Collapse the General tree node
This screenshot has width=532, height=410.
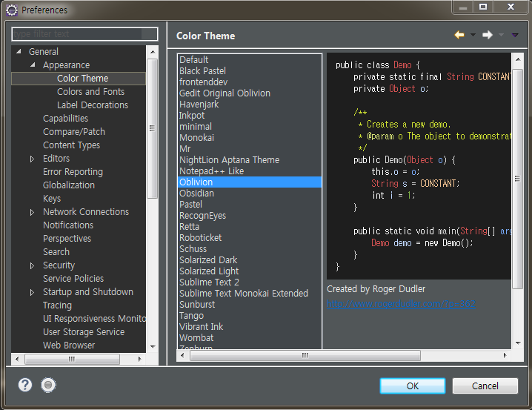click(18, 52)
